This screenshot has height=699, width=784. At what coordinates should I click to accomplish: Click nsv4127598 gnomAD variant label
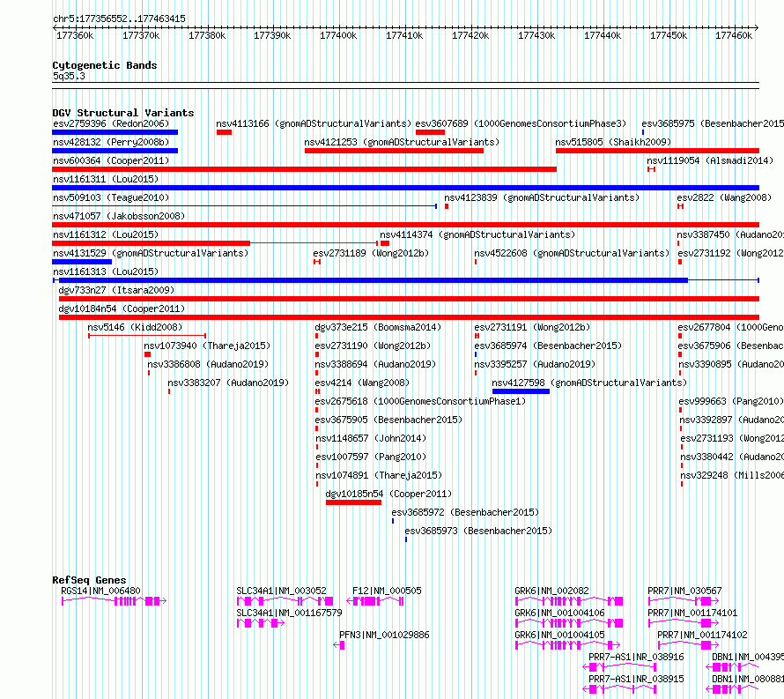pyautogui.click(x=589, y=383)
